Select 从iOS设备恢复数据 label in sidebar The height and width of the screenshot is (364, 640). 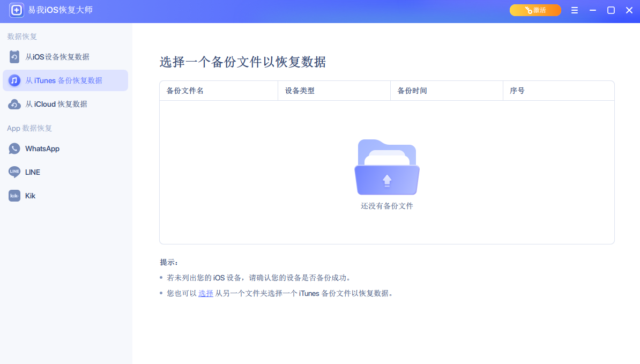(57, 57)
